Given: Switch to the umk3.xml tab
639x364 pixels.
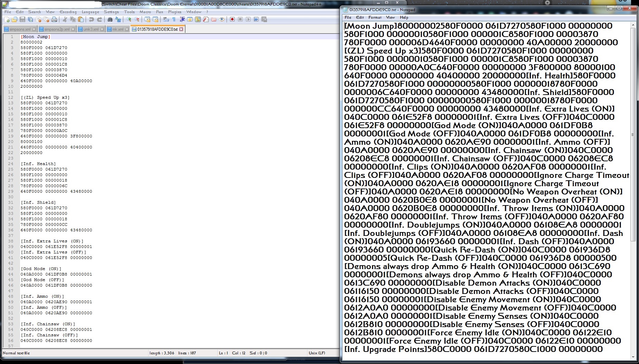Looking at the screenshot, I should 91,29.
